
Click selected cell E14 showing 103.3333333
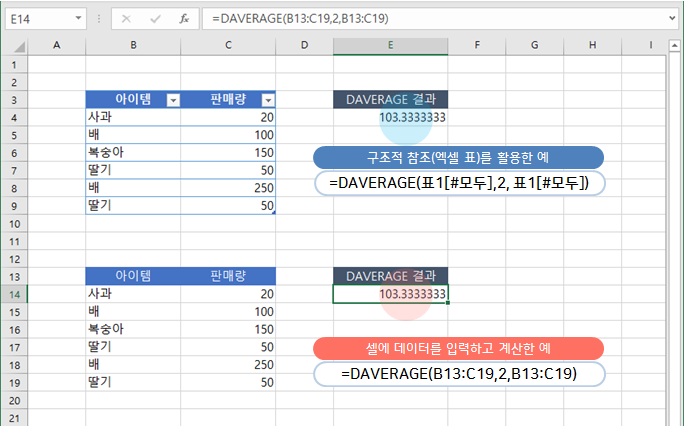point(390,294)
